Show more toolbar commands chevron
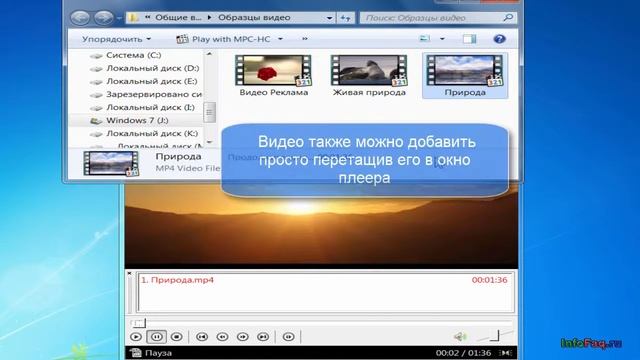The height and width of the screenshot is (360, 640). (304, 39)
